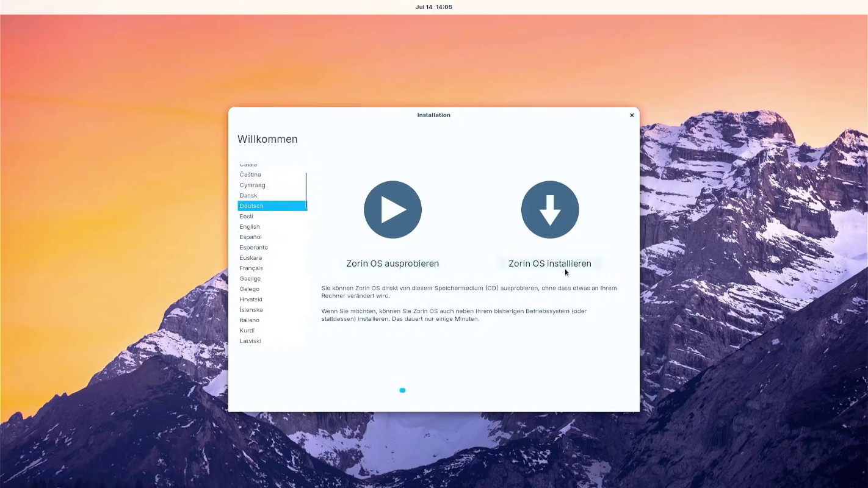Select Galego in the language list

(272, 289)
